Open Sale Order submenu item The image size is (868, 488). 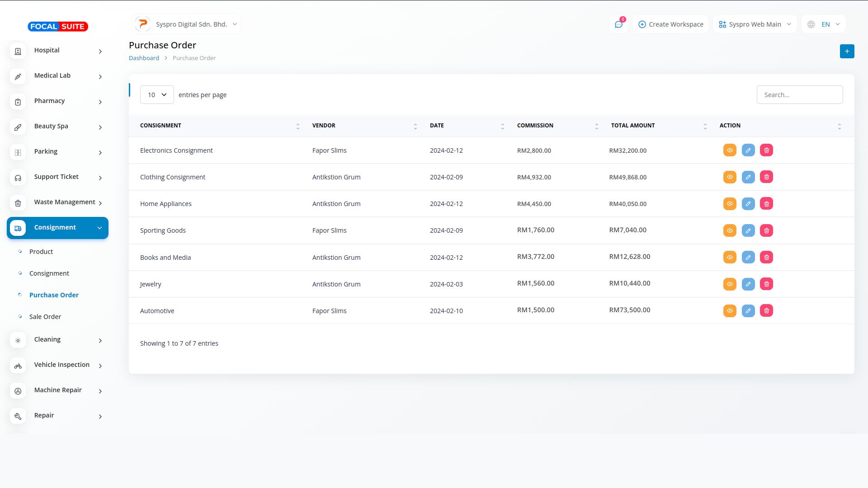point(45,317)
